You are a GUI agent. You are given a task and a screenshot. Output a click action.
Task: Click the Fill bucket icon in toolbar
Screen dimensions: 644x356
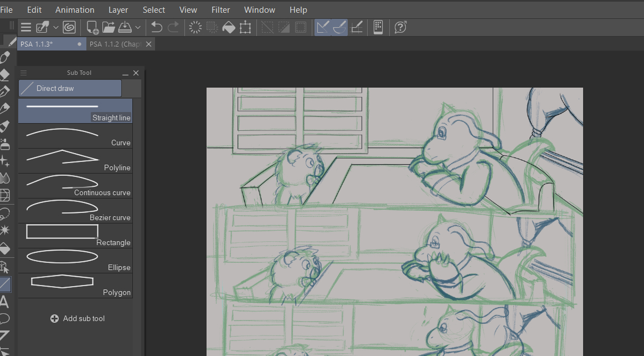(x=229, y=27)
